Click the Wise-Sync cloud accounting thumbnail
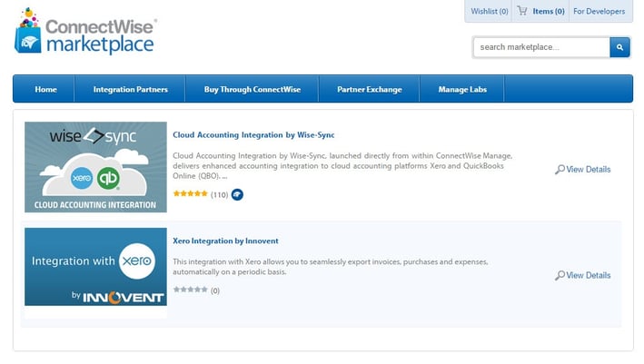The width and height of the screenshot is (644, 364). point(95,167)
